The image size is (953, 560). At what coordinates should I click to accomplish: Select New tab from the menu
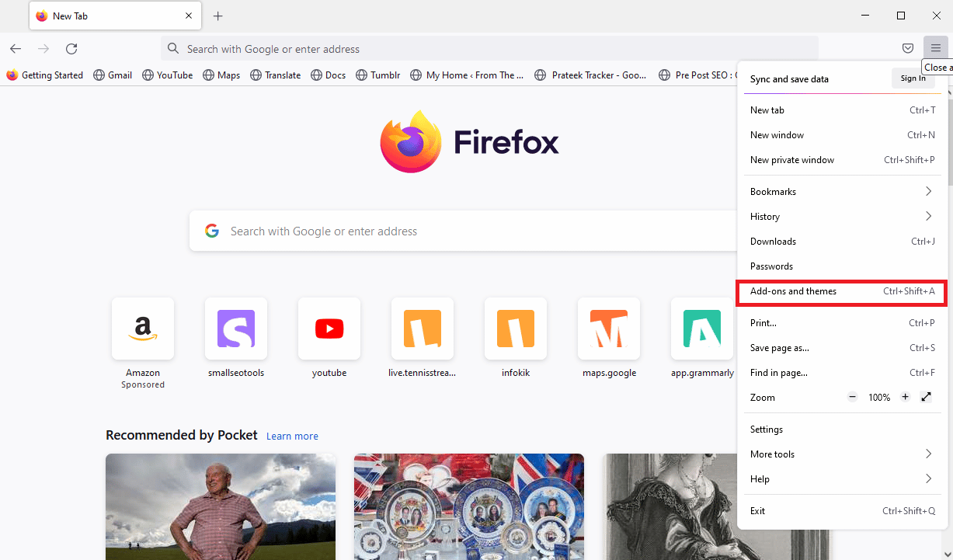[x=842, y=110]
